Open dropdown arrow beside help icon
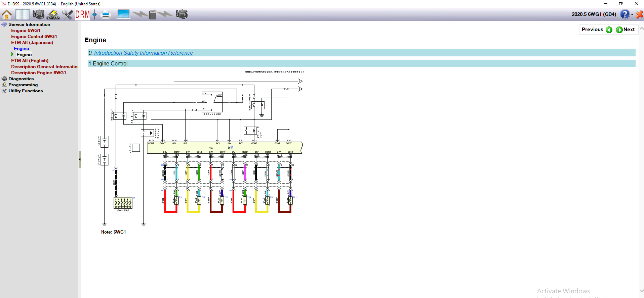The height and width of the screenshot is (298, 644). [x=632, y=14]
